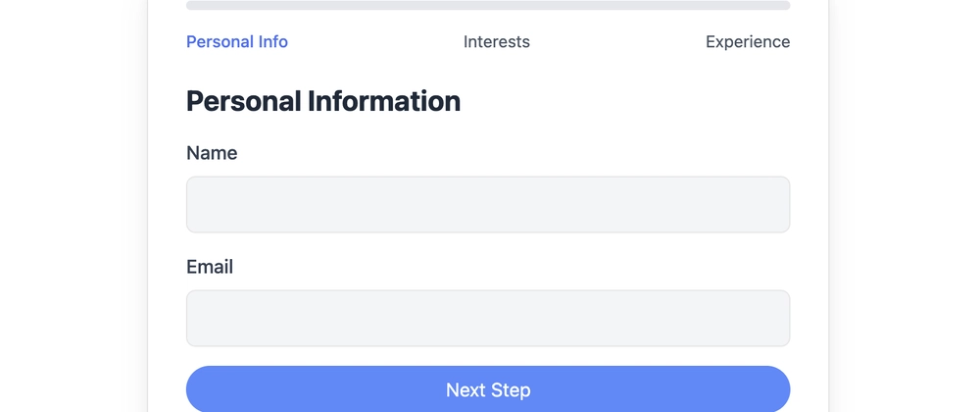
Task: Go to the Experience step tab
Action: pyautogui.click(x=748, y=42)
